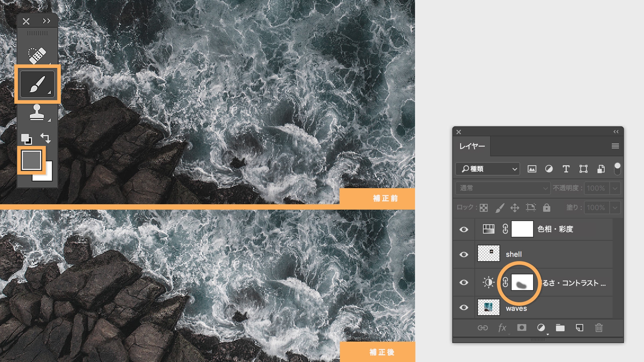The width and height of the screenshot is (644, 362).
Task: Select the Spot Healing Brush tool
Action: (x=37, y=54)
